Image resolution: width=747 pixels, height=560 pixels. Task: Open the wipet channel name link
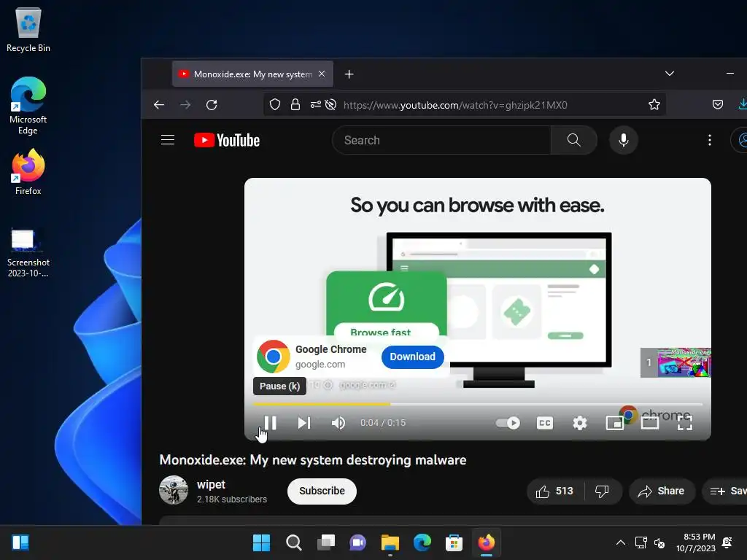click(x=211, y=484)
